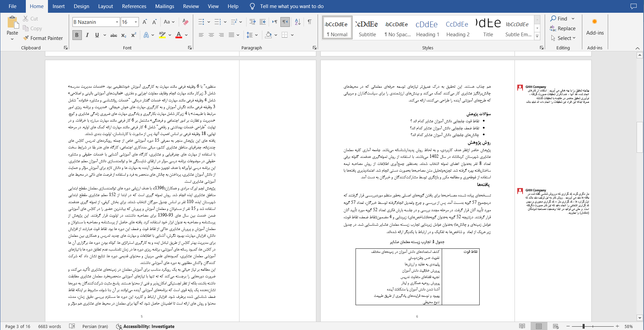Screen dimensions: 644x330
Task: Apply strikethrough formatting
Action: tap(114, 35)
